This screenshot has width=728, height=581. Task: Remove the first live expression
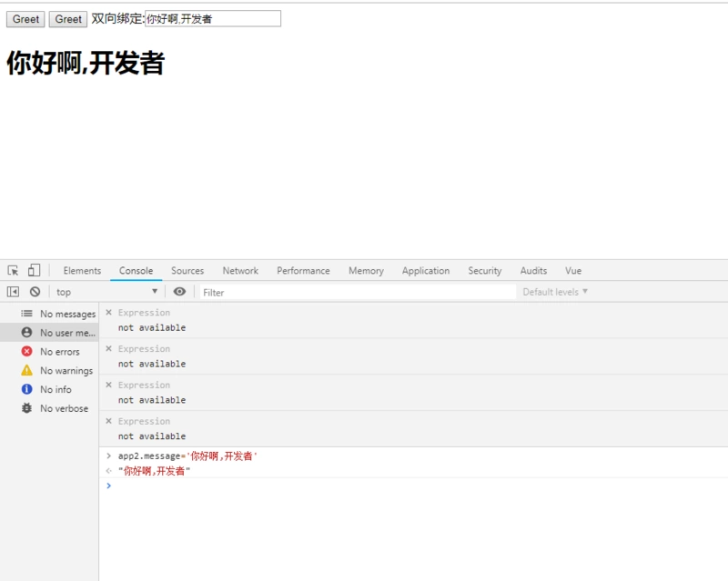pos(108,313)
